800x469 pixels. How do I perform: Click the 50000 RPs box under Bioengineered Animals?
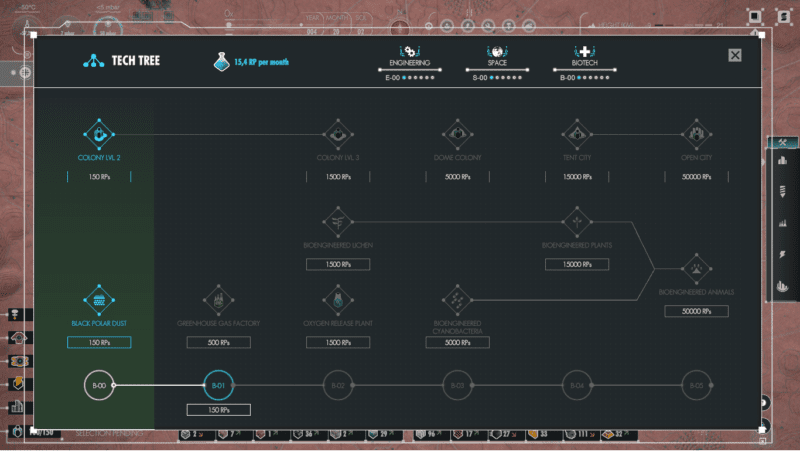tap(696, 312)
